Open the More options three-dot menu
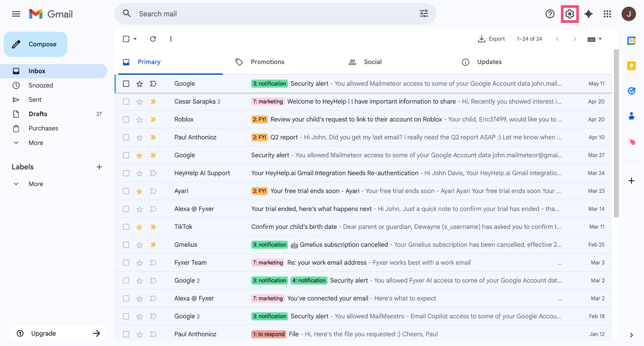The width and height of the screenshot is (644, 346). 171,39
